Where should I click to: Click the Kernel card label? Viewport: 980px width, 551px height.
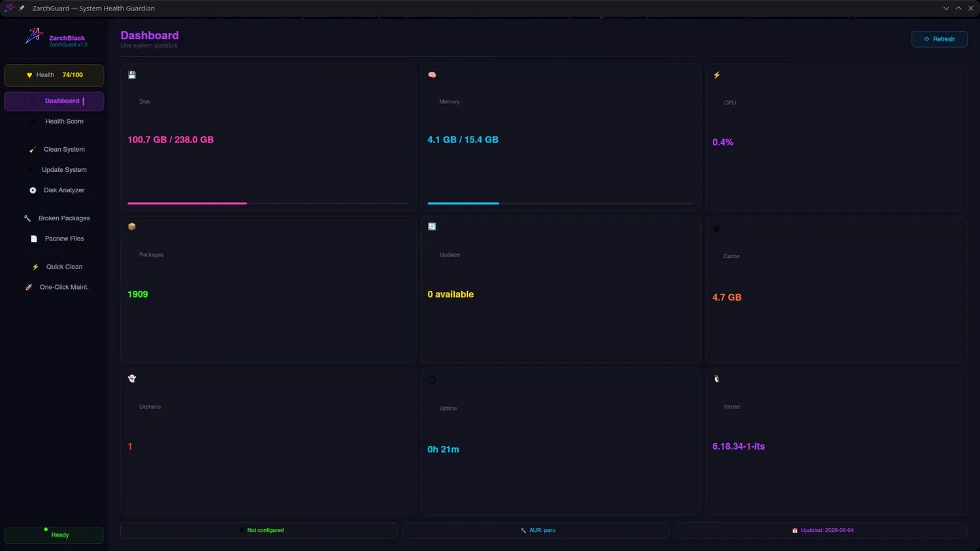click(732, 407)
